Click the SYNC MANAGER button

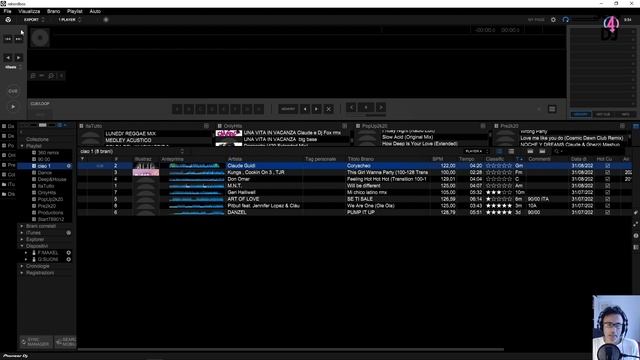click(x=36, y=342)
